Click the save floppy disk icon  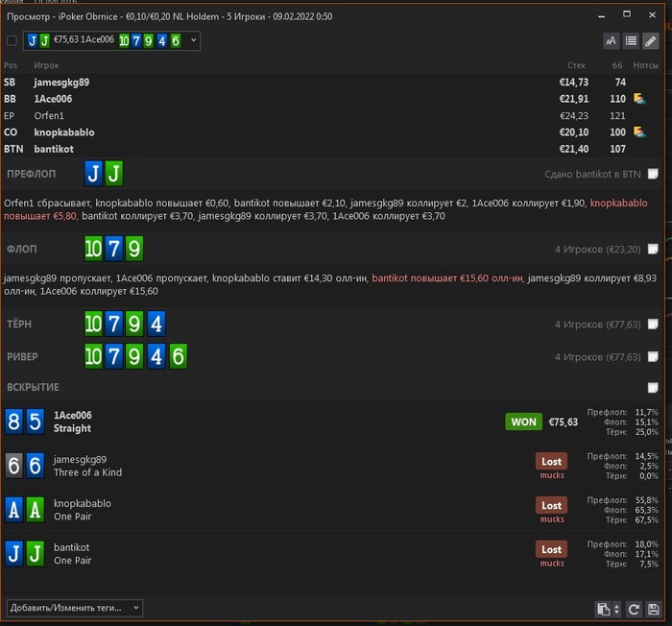pos(653,609)
